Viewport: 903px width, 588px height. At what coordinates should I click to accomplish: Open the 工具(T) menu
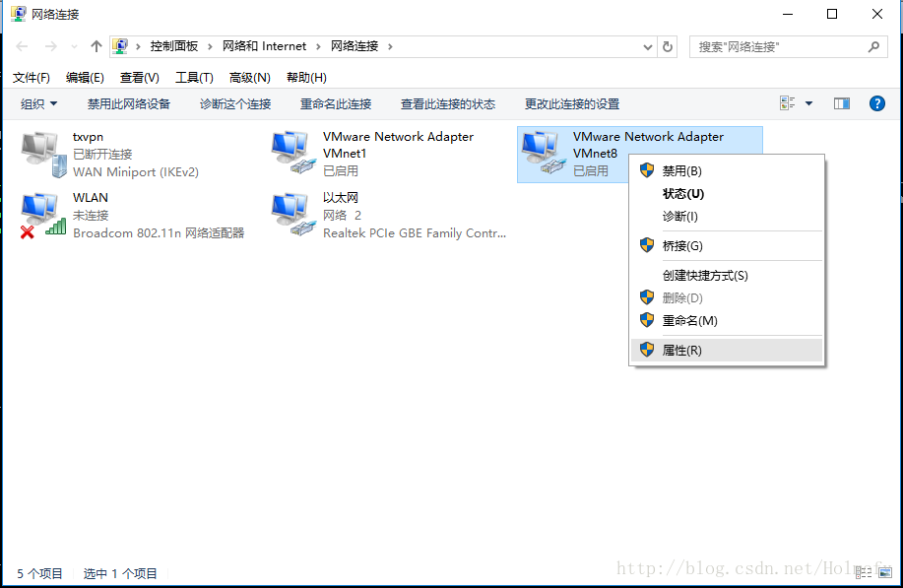[x=194, y=77]
